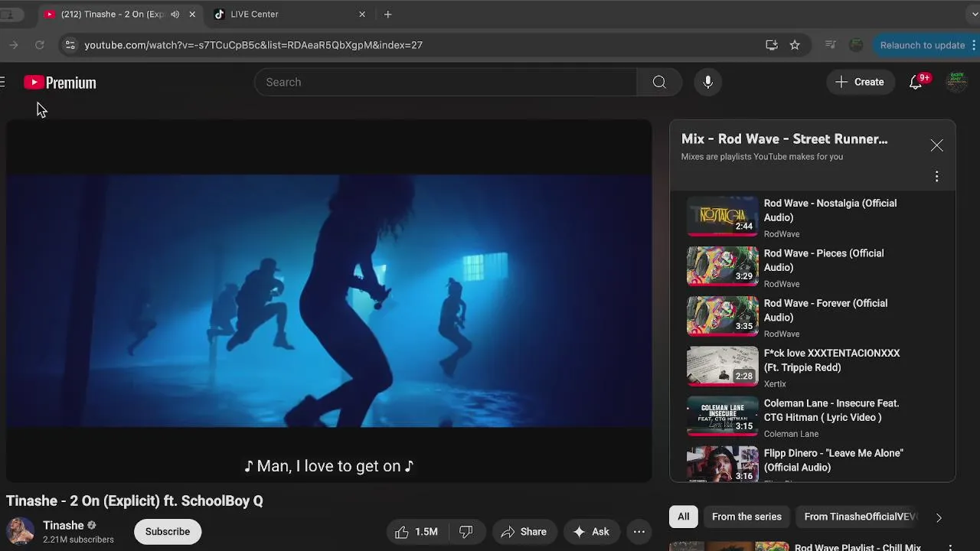The width and height of the screenshot is (980, 551).
Task: View site information icon
Action: pos(70,45)
